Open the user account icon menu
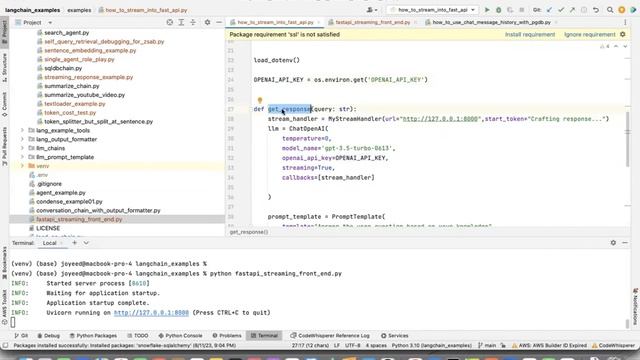The width and height of the screenshot is (640, 360). [371, 10]
